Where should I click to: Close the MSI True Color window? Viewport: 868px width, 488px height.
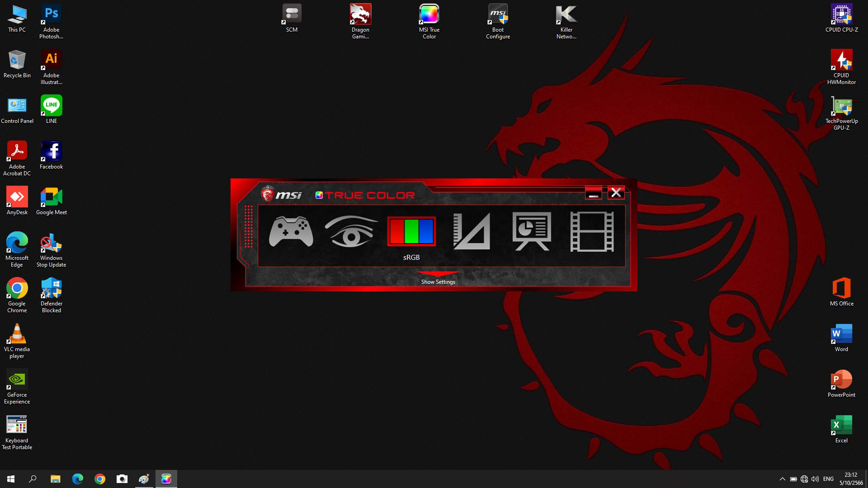click(x=616, y=193)
